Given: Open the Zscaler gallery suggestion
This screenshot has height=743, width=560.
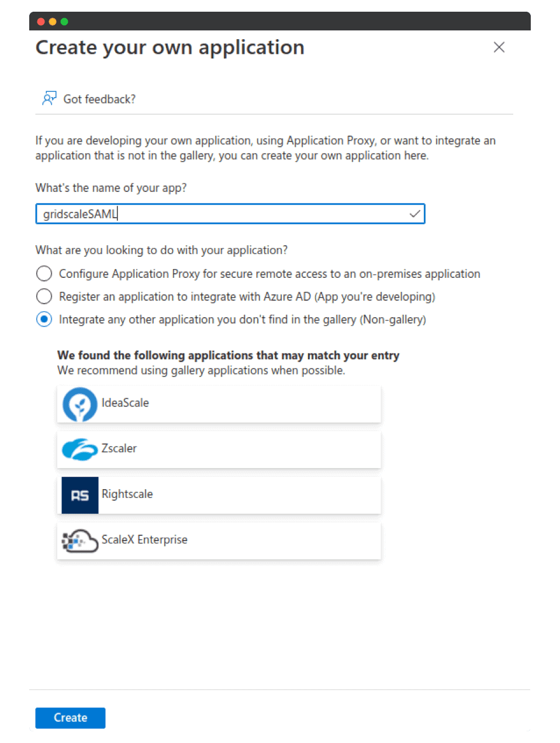Looking at the screenshot, I should pos(219,449).
